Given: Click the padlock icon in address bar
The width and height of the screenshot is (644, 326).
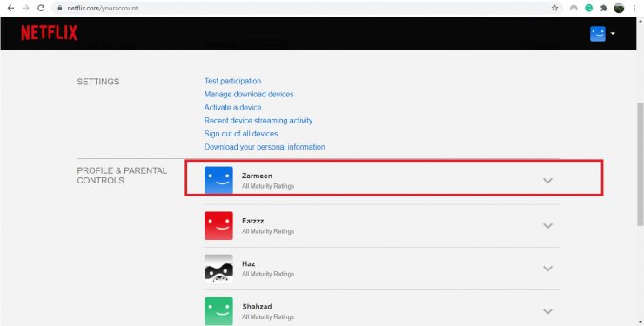Looking at the screenshot, I should point(60,8).
